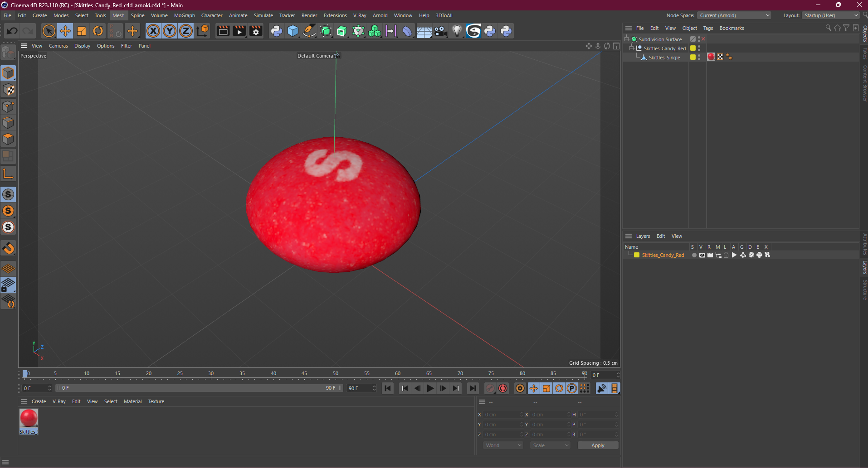Open Material menu in Material manager
This screenshot has width=868, height=468.
[132, 401]
